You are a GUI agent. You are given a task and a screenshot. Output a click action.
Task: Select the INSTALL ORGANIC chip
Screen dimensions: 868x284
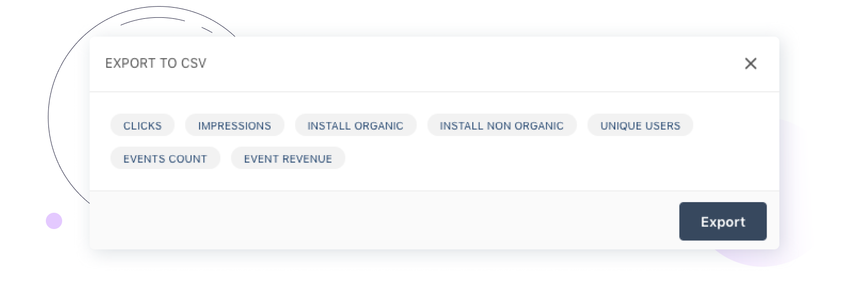(x=355, y=126)
